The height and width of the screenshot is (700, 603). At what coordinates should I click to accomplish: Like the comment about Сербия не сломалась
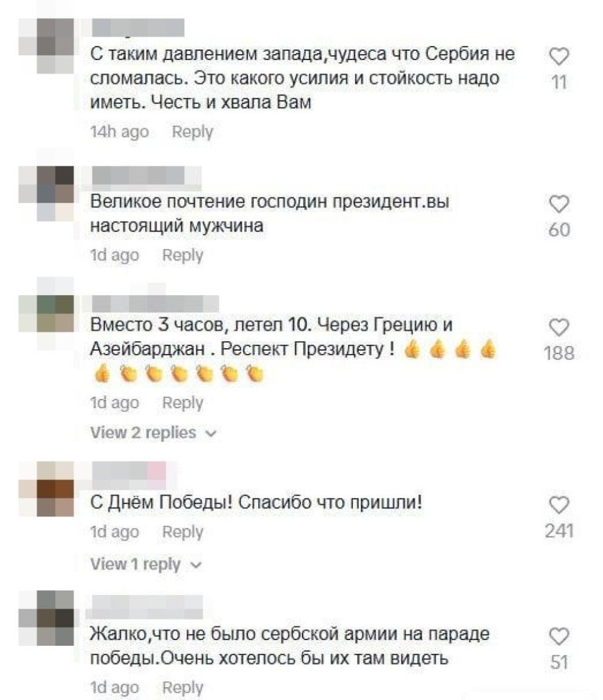pyautogui.click(x=558, y=57)
